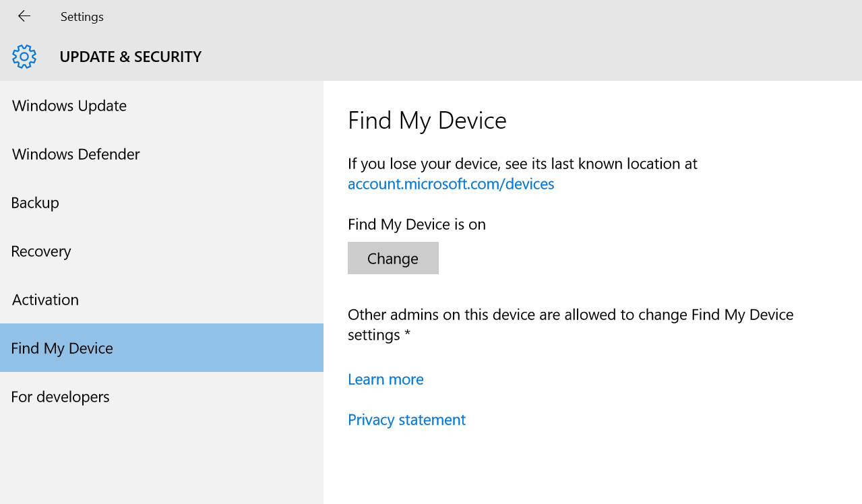This screenshot has width=862, height=504.
Task: Click the Settings window title text
Action: point(82,17)
